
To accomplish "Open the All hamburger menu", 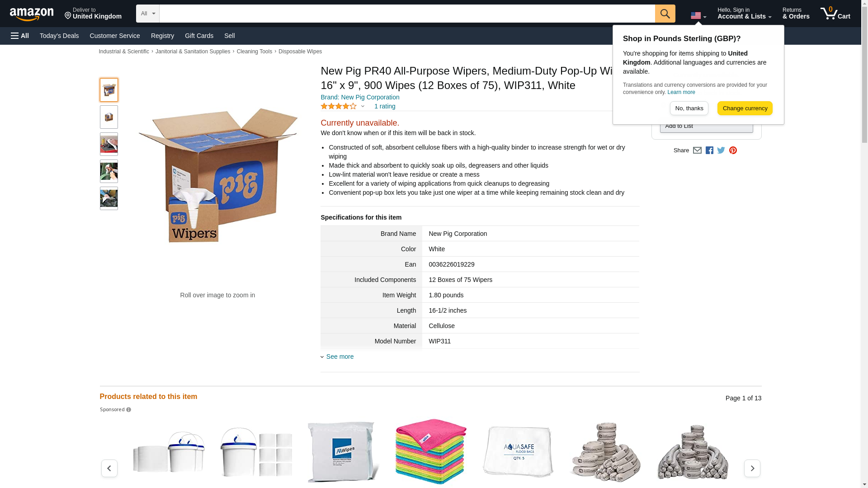I will (20, 36).
